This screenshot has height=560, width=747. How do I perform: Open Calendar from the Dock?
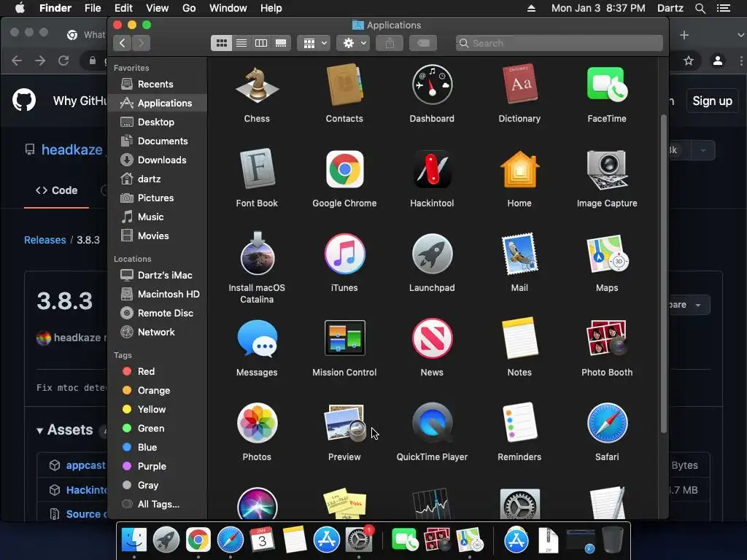[262, 540]
